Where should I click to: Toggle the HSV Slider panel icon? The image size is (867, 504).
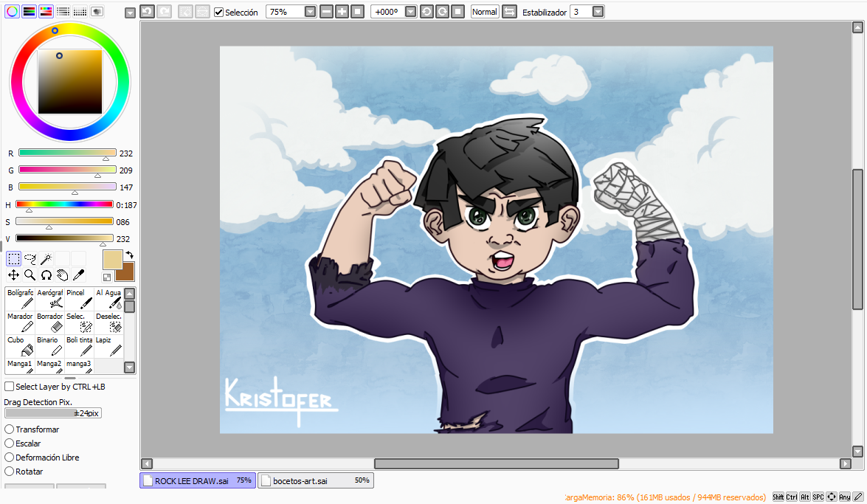click(46, 11)
